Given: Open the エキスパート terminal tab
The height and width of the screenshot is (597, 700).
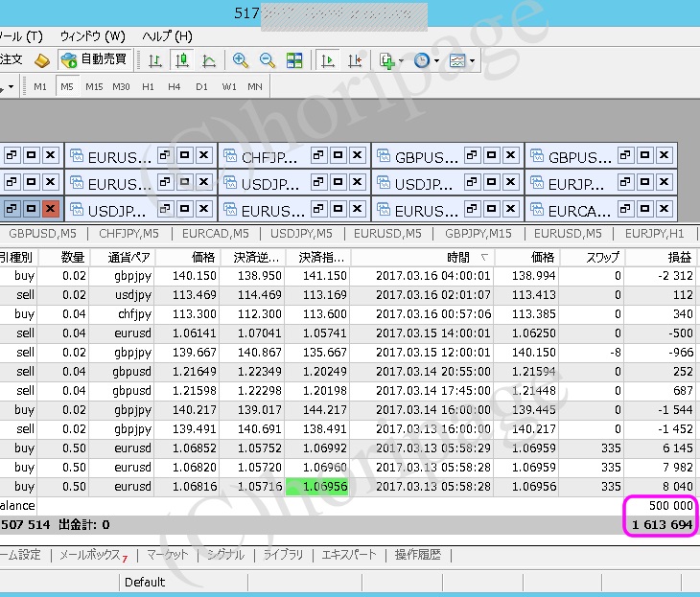Looking at the screenshot, I should 349,555.
